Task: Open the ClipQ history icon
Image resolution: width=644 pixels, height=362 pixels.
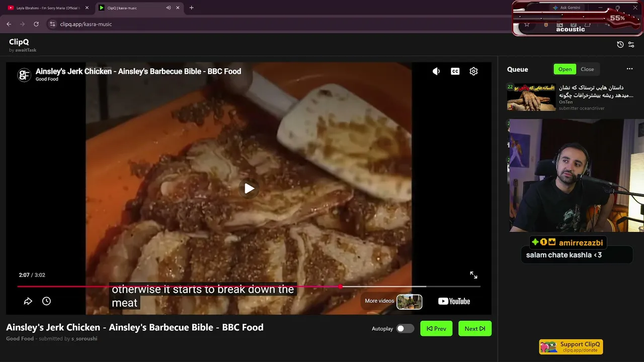Action: [x=620, y=44]
